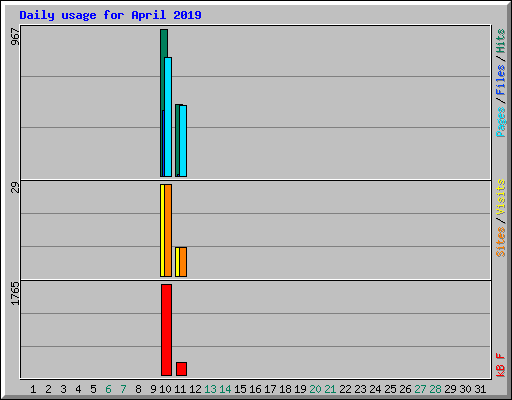Click the yellow 'Visits' legend label
The width and height of the screenshot is (512, 400).
501,198
